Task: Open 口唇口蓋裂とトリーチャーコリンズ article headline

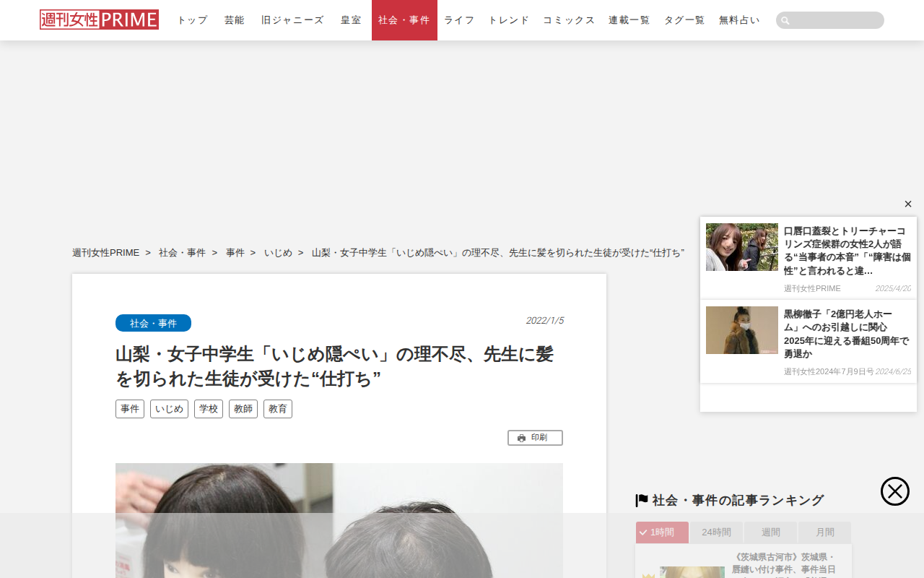Action: pyautogui.click(x=847, y=251)
